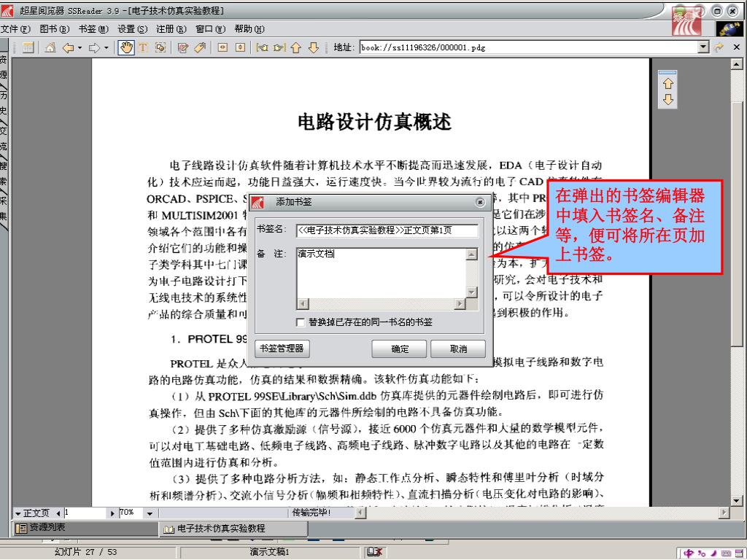
Task: Click the toolbar page down arrow
Action: click(x=314, y=47)
